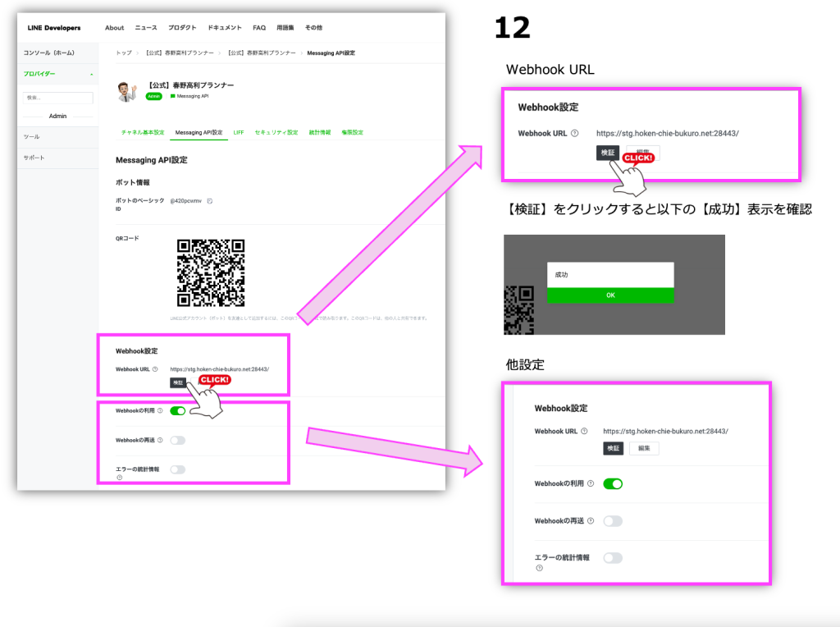Open ツール in the sidebar
Image resolution: width=840 pixels, height=627 pixels.
(x=32, y=137)
